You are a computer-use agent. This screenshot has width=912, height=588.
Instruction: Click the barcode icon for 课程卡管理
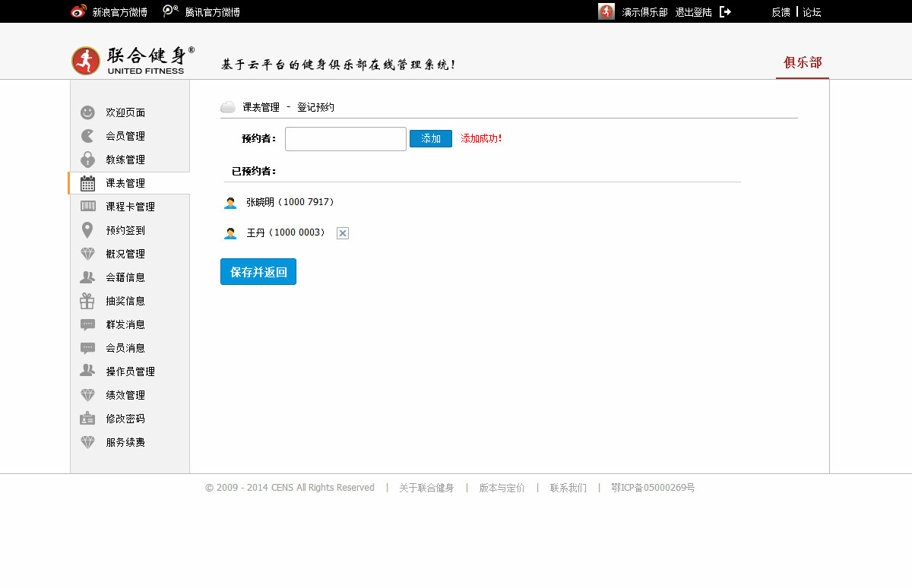88,207
